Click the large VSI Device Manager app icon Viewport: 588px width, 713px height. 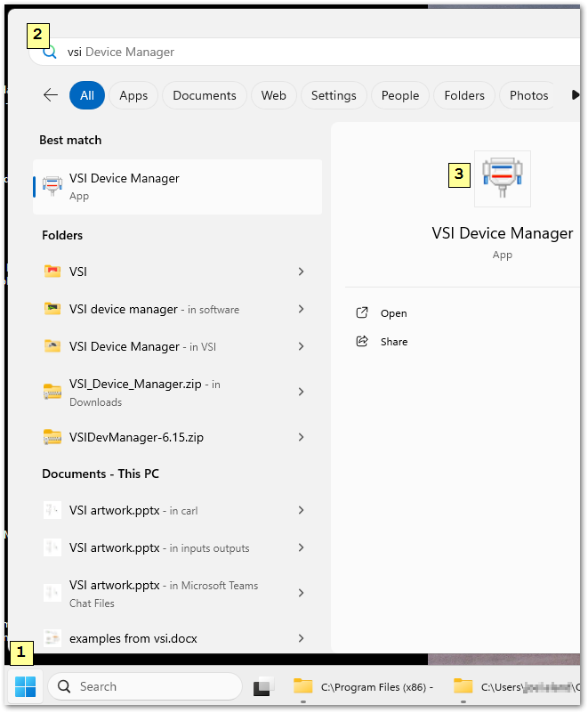point(502,179)
